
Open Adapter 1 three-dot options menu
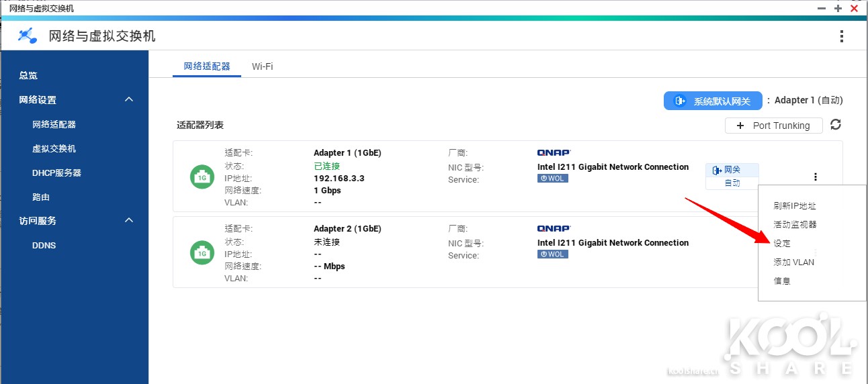[x=816, y=177]
